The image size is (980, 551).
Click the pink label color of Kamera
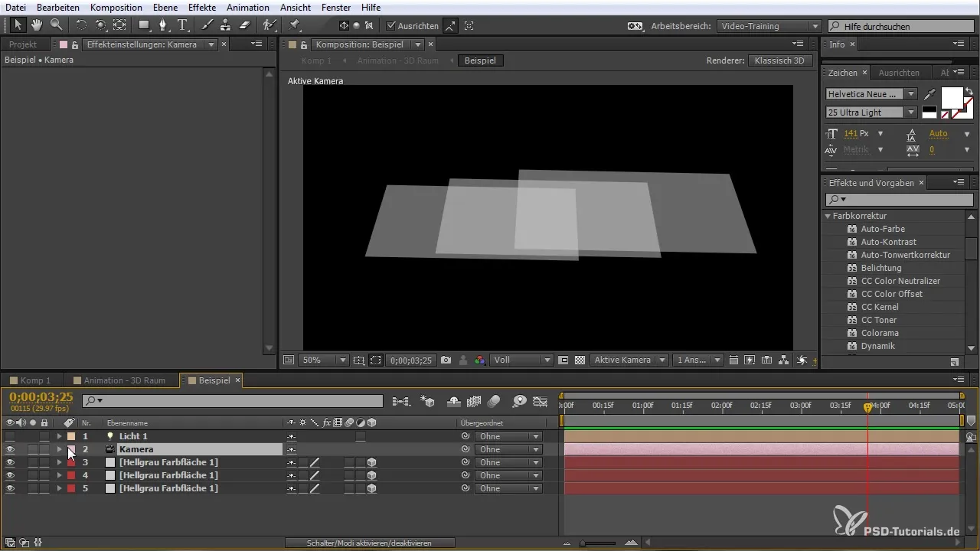70,449
